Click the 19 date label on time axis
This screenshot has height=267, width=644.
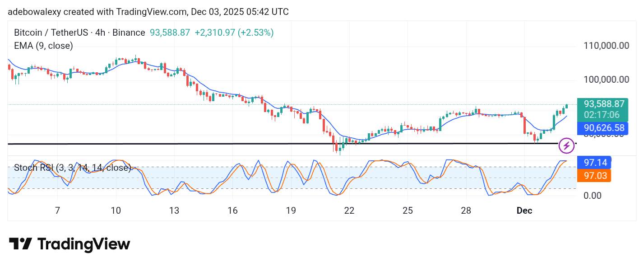coord(291,211)
